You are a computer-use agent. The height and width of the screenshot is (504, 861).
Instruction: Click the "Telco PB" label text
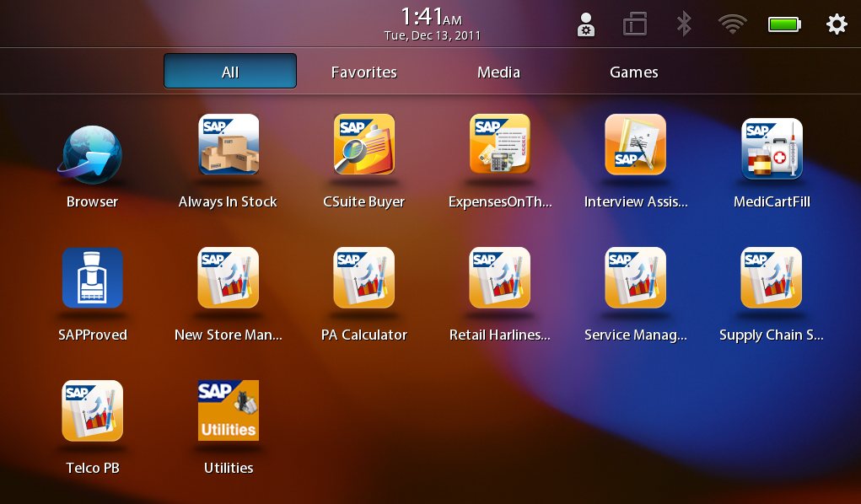[x=93, y=468]
